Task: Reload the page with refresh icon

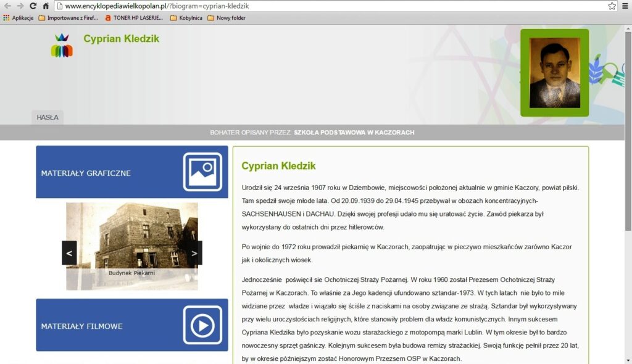Action: click(x=33, y=6)
